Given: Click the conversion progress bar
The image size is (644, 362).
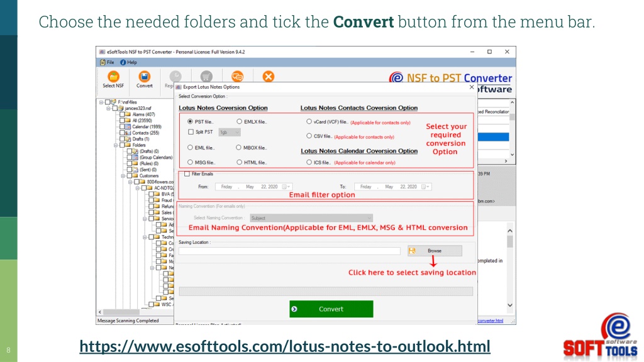Looking at the screenshot, I should pyautogui.click(x=326, y=292).
